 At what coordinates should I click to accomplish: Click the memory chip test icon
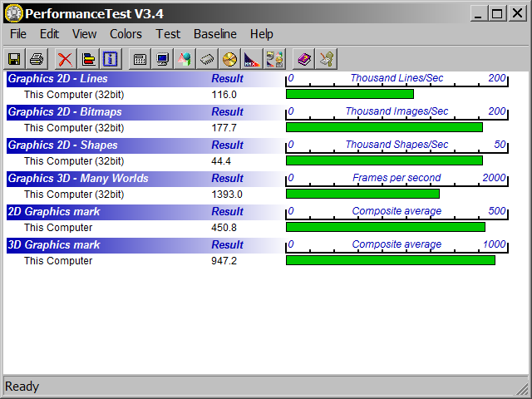207,59
